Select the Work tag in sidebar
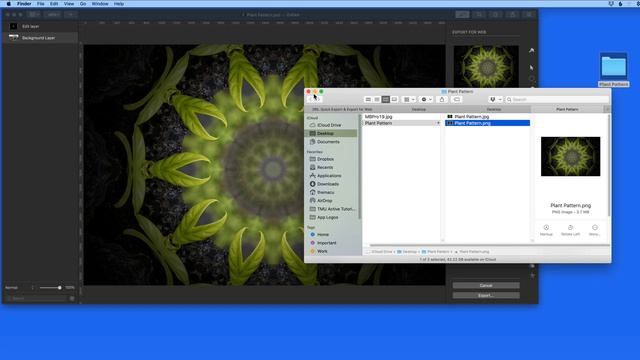 (322, 251)
